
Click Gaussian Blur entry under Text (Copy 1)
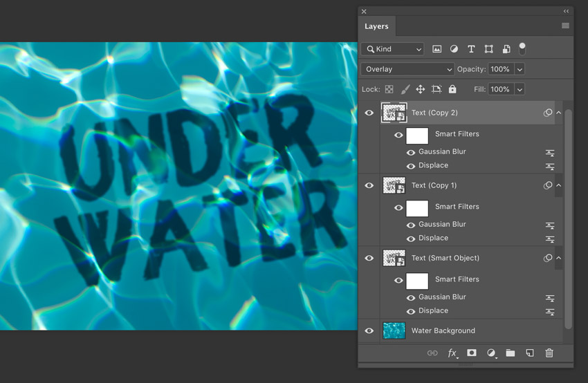click(x=442, y=224)
